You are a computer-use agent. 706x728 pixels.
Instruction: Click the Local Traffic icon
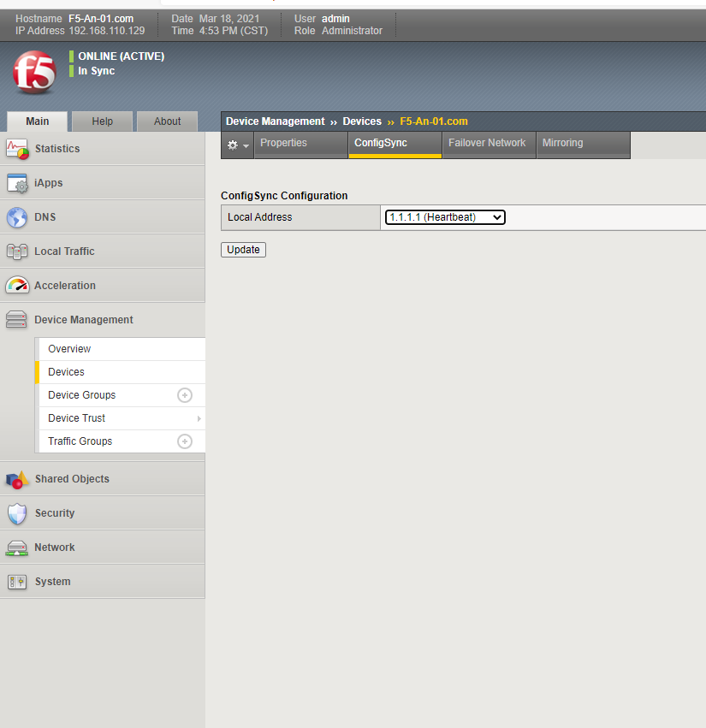tap(17, 252)
